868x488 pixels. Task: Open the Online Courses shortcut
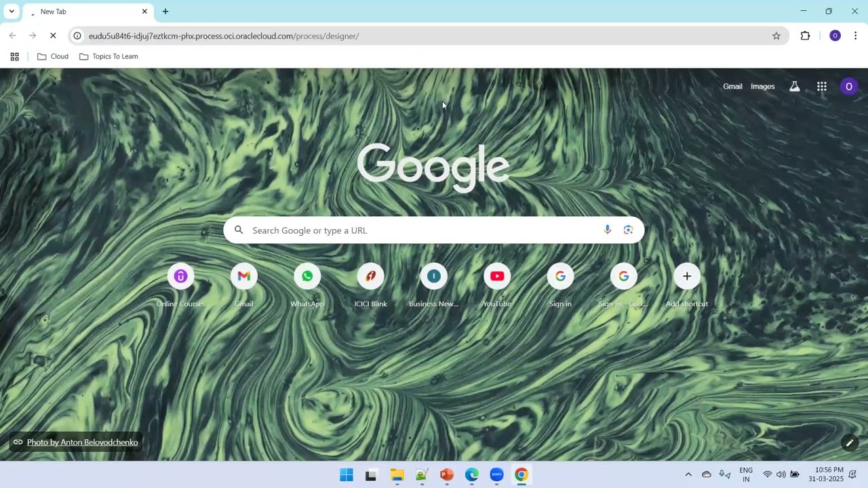pos(180,286)
